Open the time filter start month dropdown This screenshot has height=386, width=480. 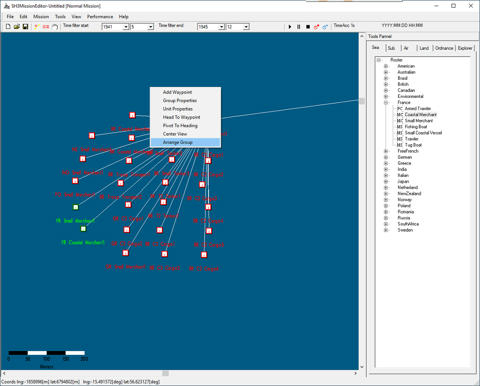(x=151, y=27)
